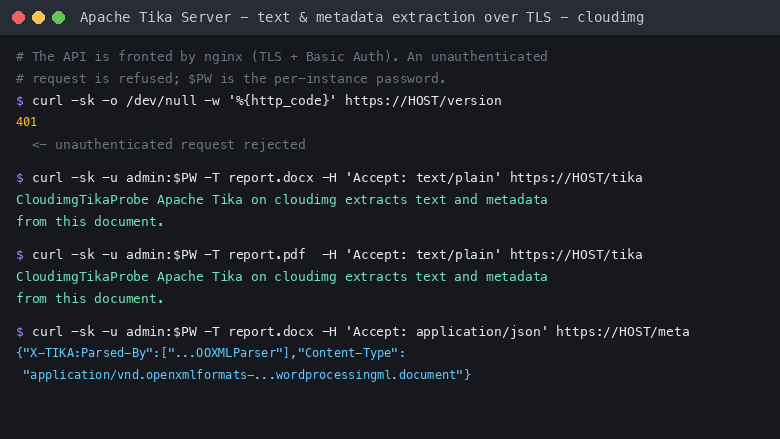This screenshot has height=439, width=780.
Task: Click the https://HOST/meta URL
Action: 623,332
